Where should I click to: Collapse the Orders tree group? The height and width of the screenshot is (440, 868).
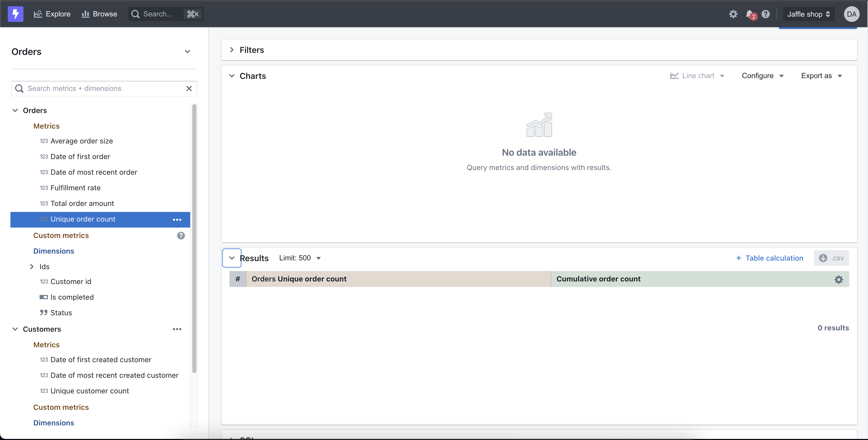(15, 110)
